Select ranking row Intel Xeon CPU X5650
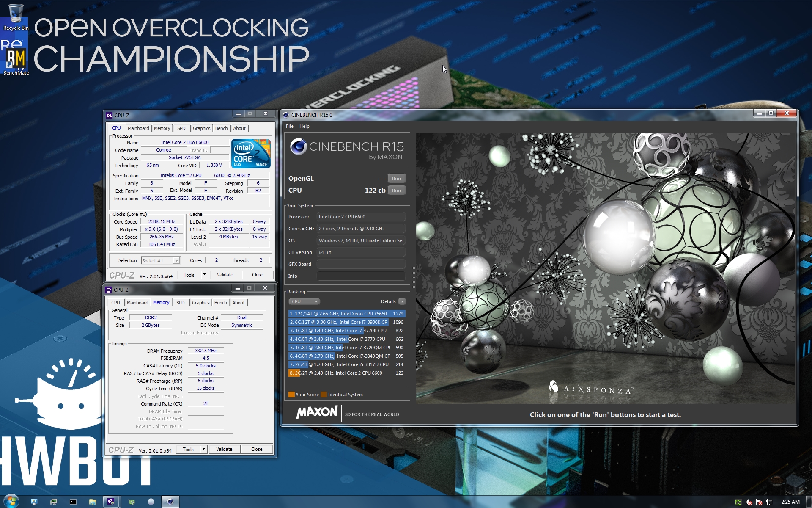 click(347, 314)
